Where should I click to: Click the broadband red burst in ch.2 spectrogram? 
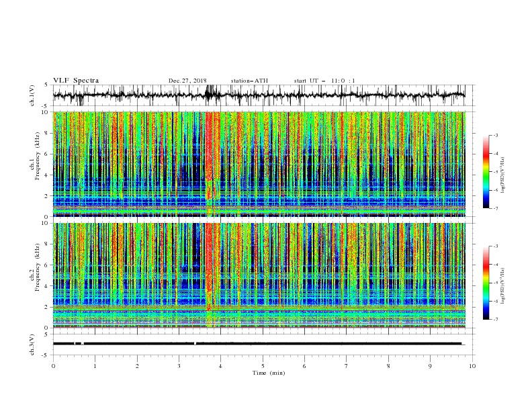coord(210,266)
